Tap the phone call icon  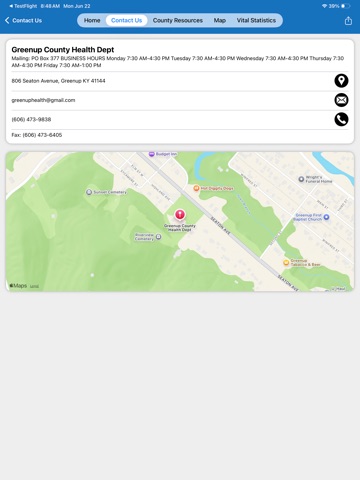point(341,119)
